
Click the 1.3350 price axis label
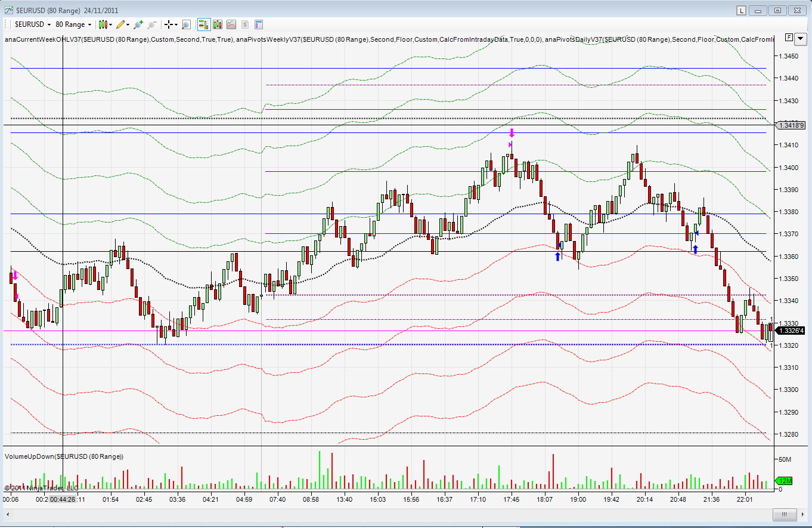pyautogui.click(x=790, y=279)
